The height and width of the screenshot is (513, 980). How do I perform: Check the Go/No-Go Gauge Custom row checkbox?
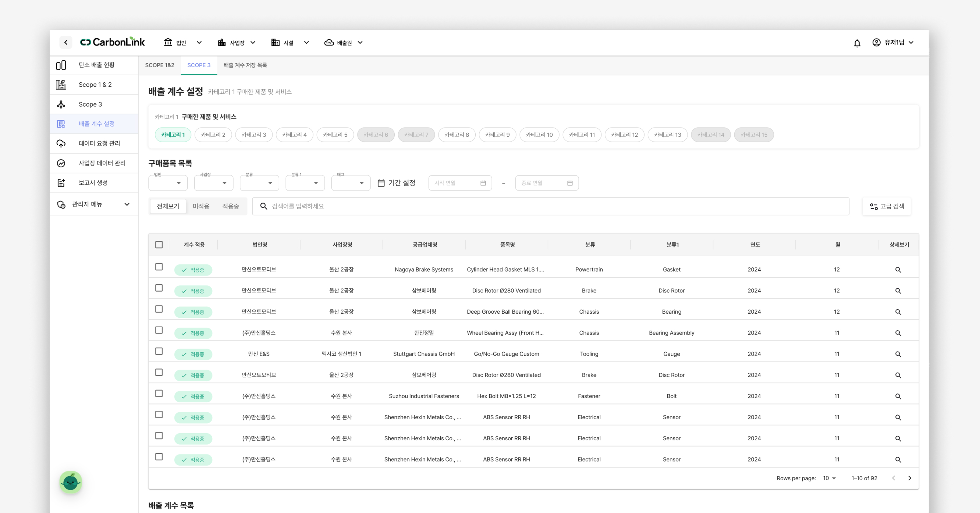click(159, 352)
